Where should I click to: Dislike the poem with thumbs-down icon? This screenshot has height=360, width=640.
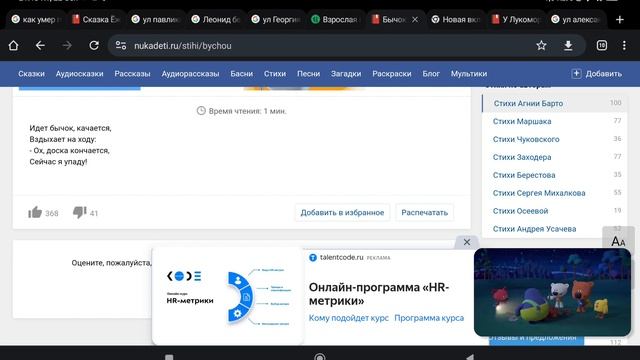79,212
